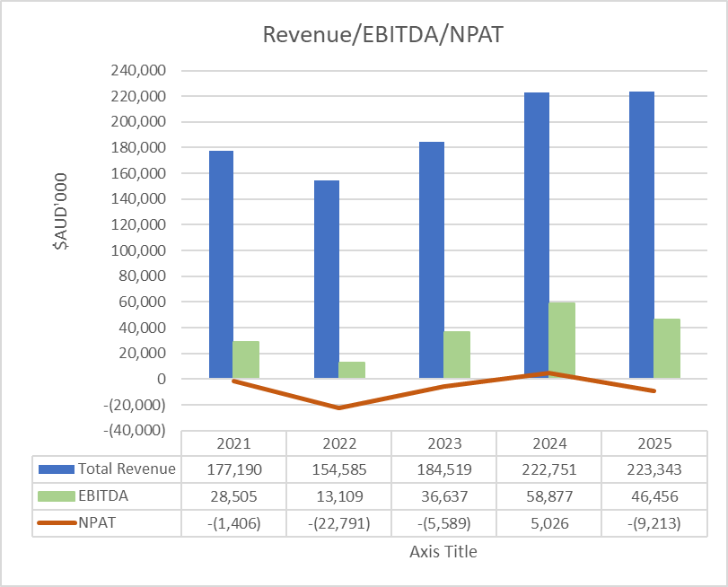Click the 13,109 EBITDA table cell

pyautogui.click(x=338, y=494)
